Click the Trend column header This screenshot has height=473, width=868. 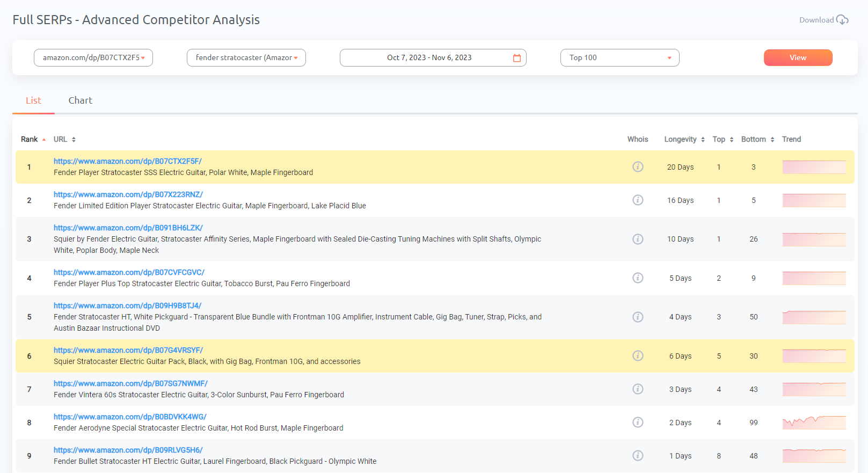[791, 140]
